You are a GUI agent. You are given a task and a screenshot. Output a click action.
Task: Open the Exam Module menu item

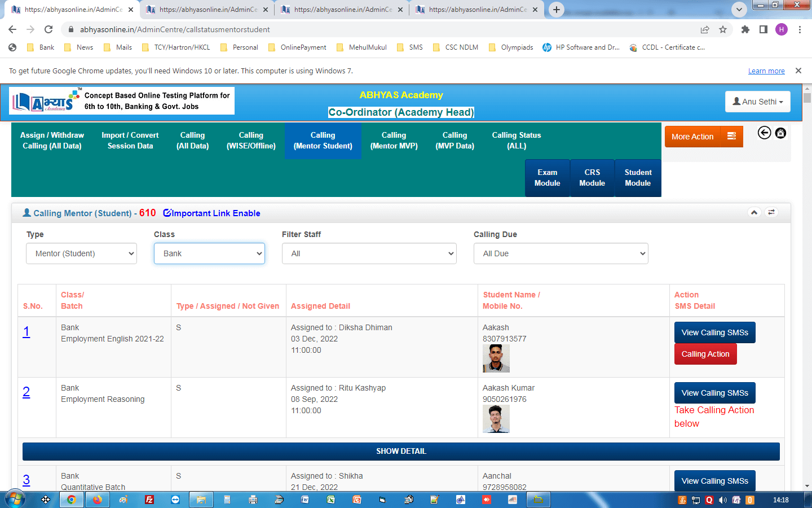[547, 178]
